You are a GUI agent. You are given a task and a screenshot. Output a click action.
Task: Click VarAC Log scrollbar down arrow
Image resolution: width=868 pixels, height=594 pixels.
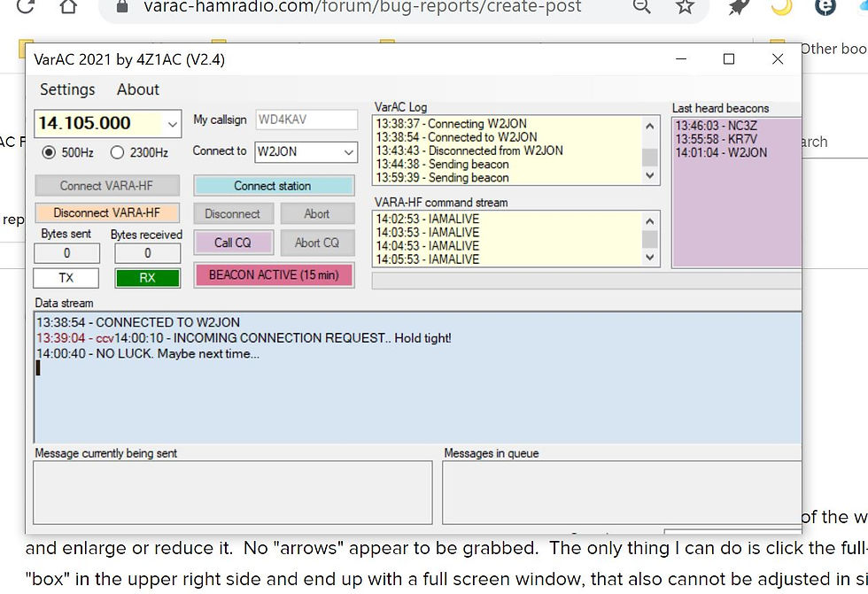pos(650,176)
